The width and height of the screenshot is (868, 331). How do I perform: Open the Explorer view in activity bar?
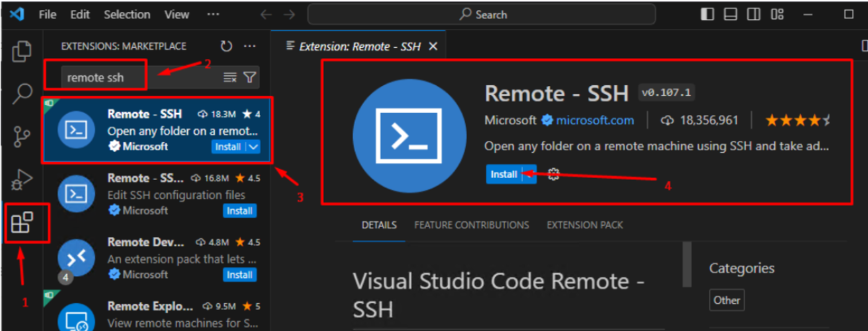(x=22, y=51)
